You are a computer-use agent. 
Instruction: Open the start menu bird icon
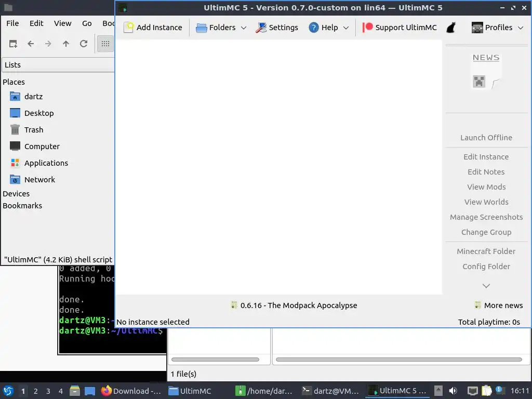(x=8, y=391)
